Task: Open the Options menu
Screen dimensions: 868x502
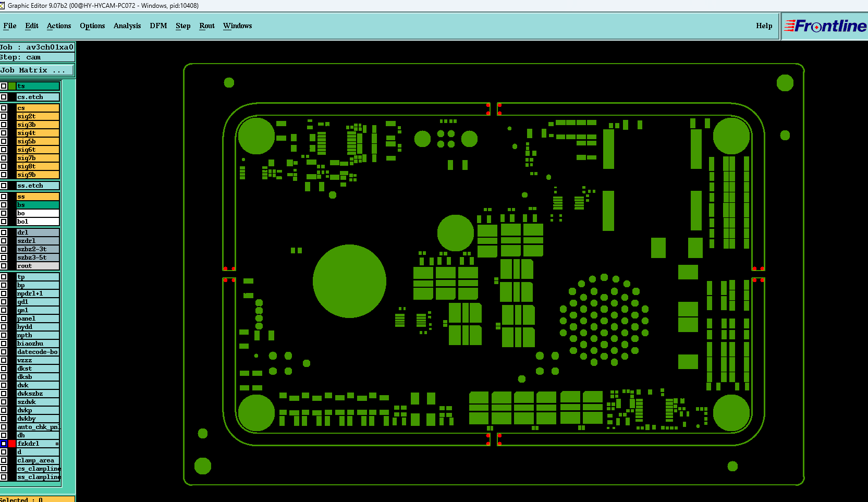Action: (x=92, y=26)
